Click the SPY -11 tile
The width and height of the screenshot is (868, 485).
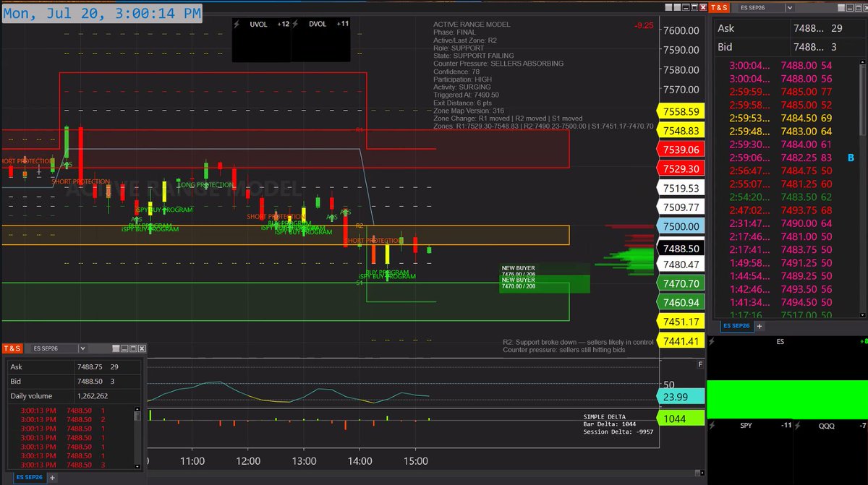[x=749, y=452]
